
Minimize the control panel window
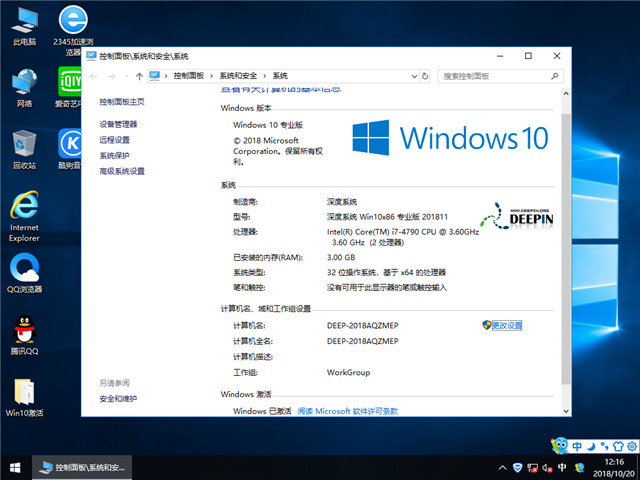pos(500,56)
